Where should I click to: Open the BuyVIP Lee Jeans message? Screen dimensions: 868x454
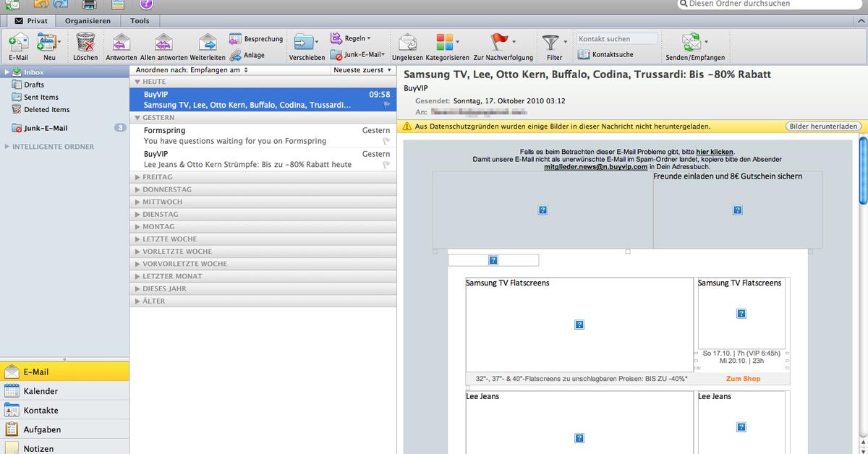pos(263,159)
